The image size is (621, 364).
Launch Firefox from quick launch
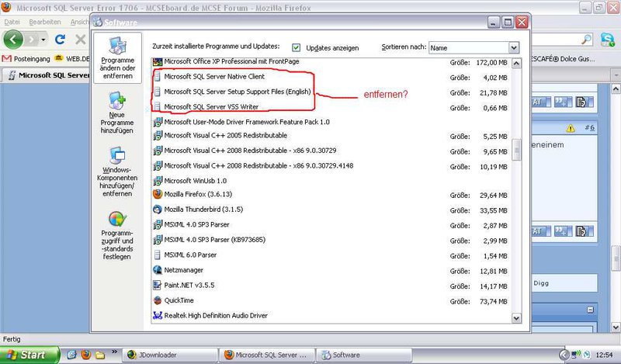86,355
